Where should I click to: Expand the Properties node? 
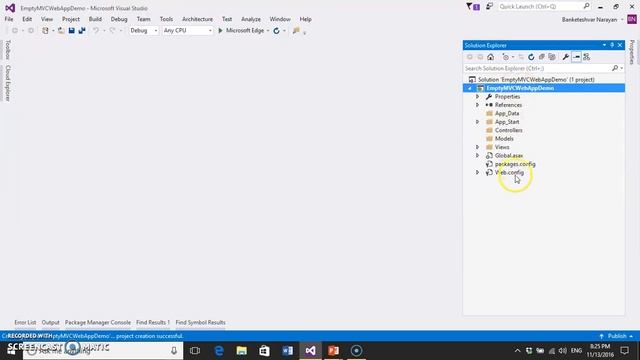tap(477, 97)
